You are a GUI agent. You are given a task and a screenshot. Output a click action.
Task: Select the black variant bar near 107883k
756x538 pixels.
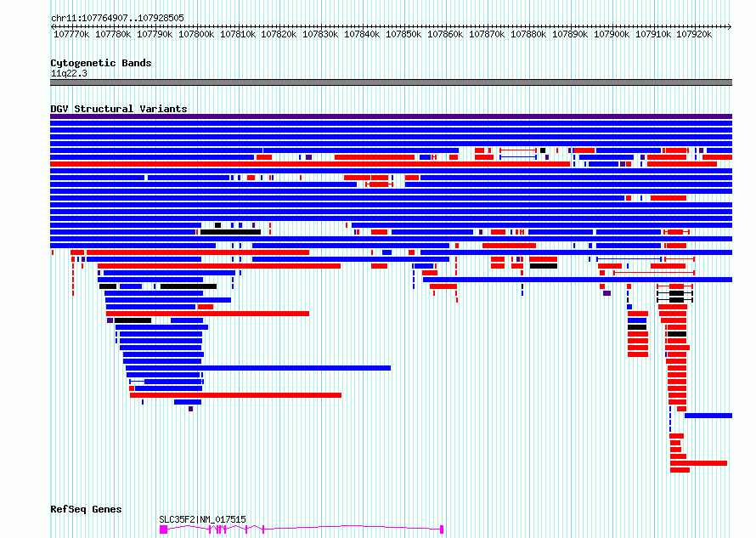[x=544, y=266]
